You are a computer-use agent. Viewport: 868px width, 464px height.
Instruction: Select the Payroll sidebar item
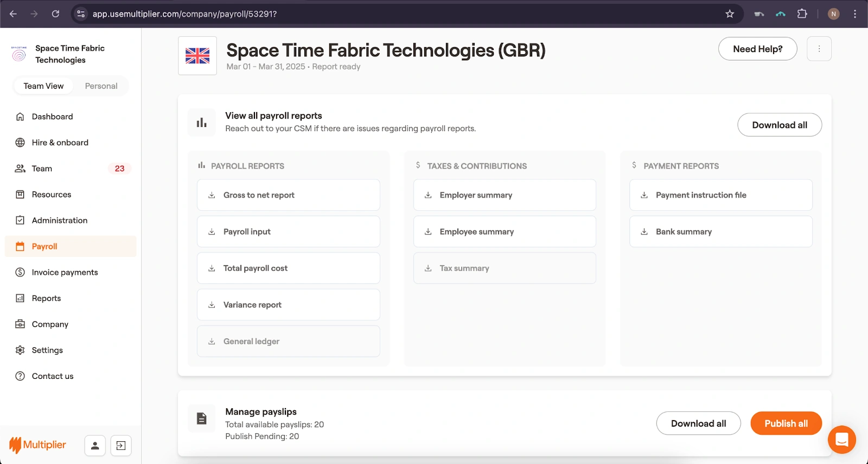click(71, 247)
